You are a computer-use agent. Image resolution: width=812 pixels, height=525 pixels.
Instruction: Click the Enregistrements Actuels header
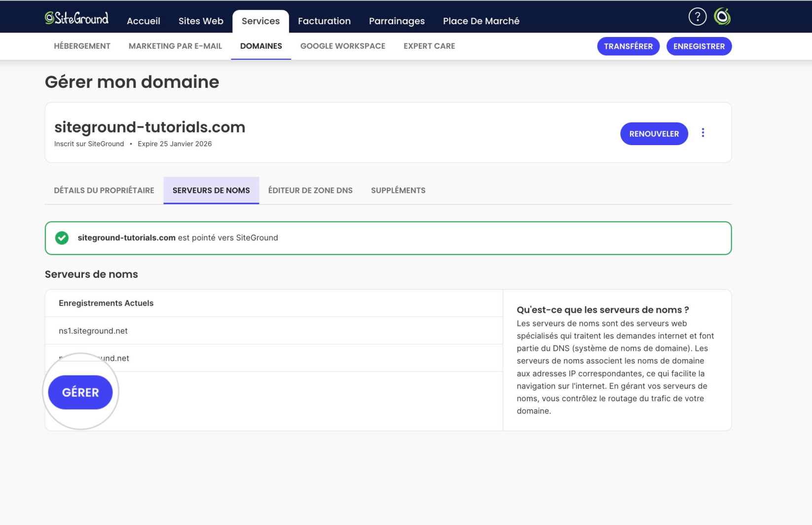pos(106,303)
